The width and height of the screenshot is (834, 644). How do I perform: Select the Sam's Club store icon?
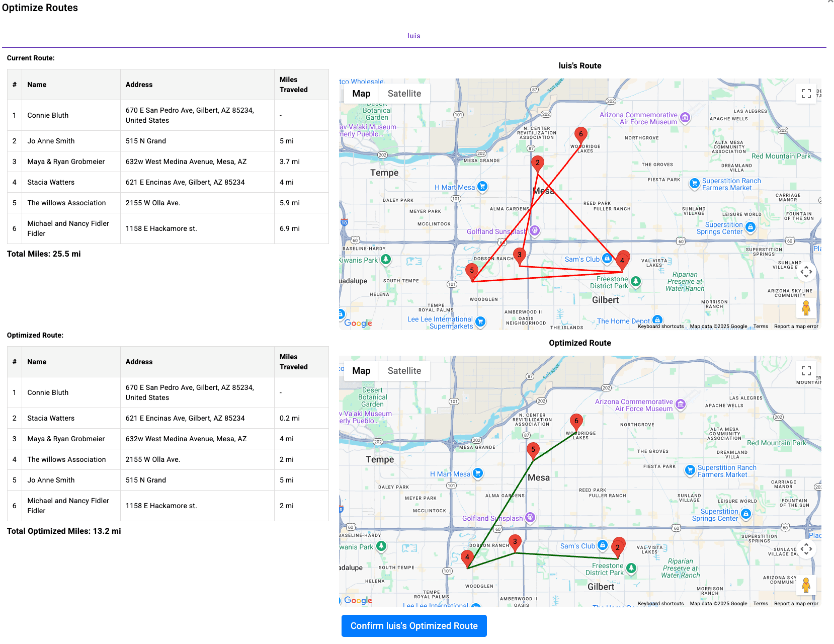pos(608,259)
